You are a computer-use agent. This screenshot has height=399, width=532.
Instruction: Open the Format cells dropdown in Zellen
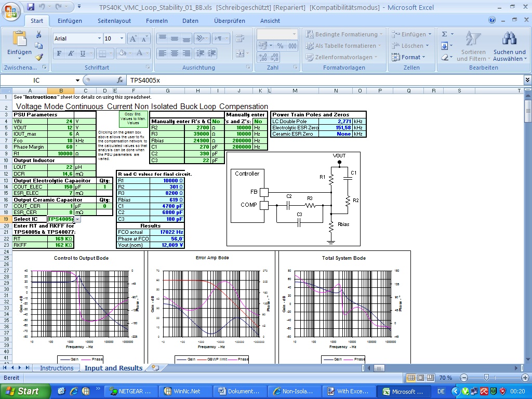tap(408, 57)
